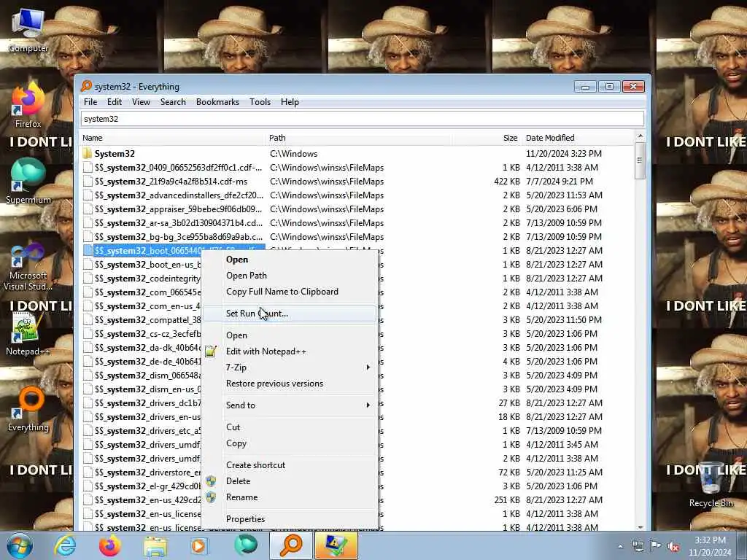747x560 pixels.
Task: Sort results by Path column header
Action: [x=358, y=138]
